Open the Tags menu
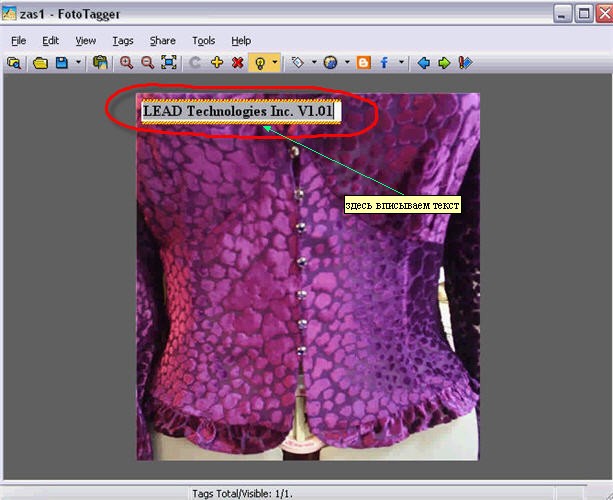The image size is (613, 500). click(x=123, y=41)
